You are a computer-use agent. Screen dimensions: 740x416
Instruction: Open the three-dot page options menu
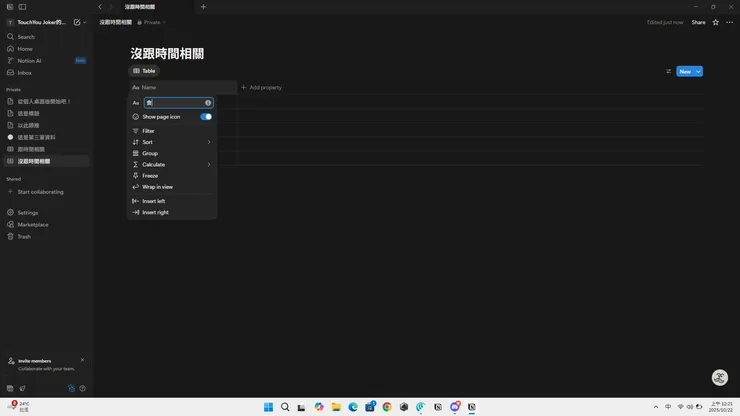point(729,22)
